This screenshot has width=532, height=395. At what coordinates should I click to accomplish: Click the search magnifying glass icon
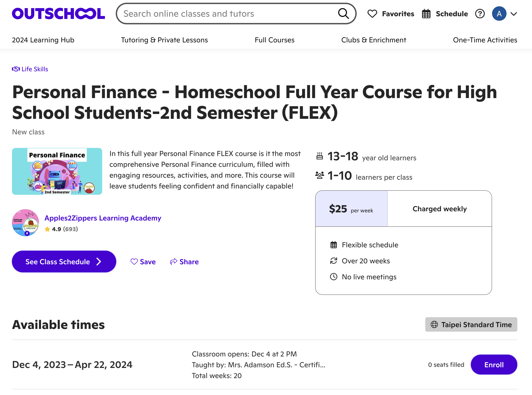coord(343,14)
